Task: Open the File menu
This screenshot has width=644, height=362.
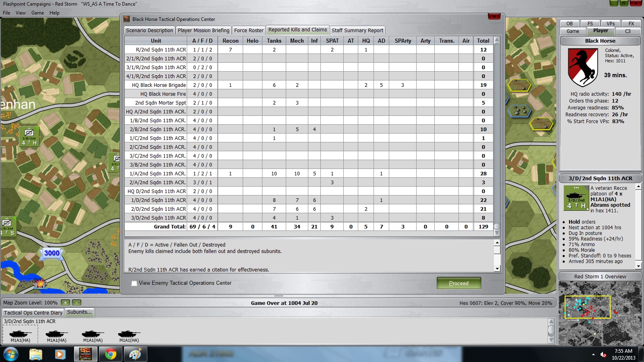Action: [6, 13]
